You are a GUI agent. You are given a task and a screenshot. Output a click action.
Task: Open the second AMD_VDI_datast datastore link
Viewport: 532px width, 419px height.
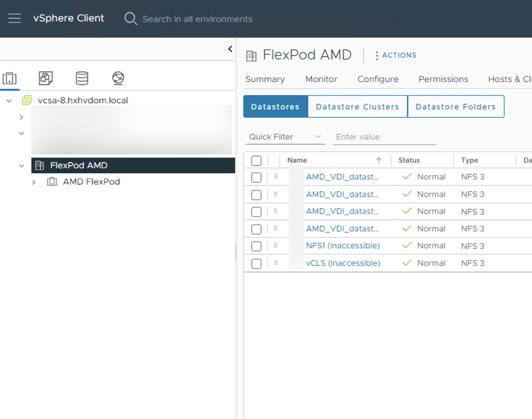coord(342,194)
